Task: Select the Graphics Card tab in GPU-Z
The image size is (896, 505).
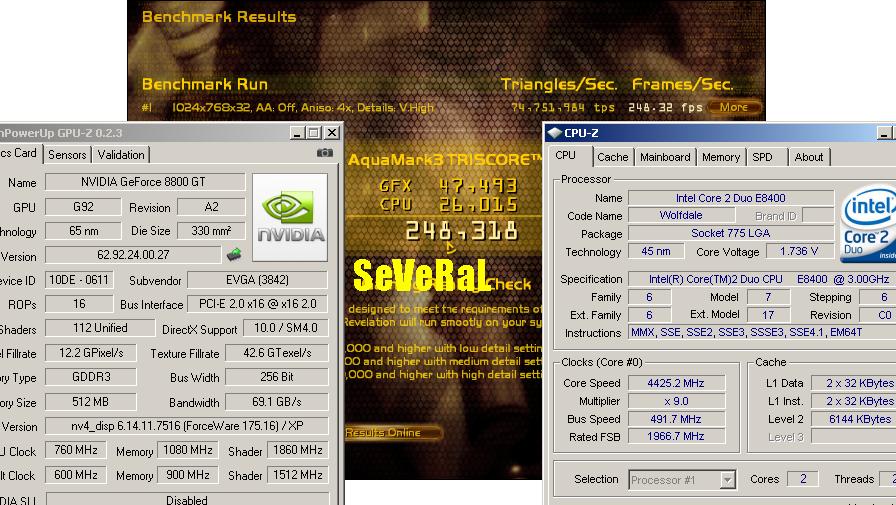Action: 20,153
